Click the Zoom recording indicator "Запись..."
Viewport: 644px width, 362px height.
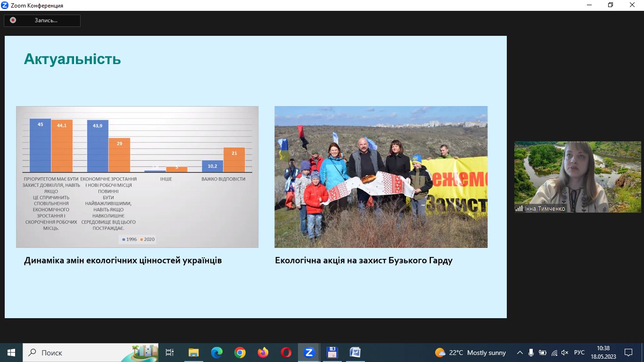tap(42, 20)
